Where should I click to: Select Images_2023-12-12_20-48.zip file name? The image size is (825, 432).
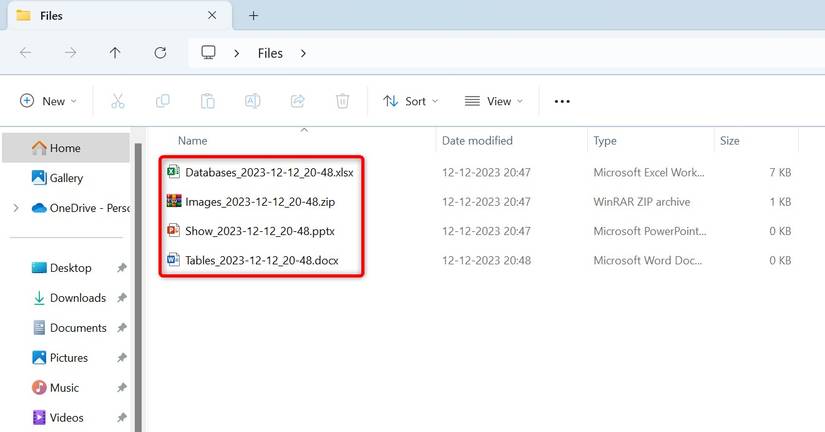pyautogui.click(x=260, y=202)
